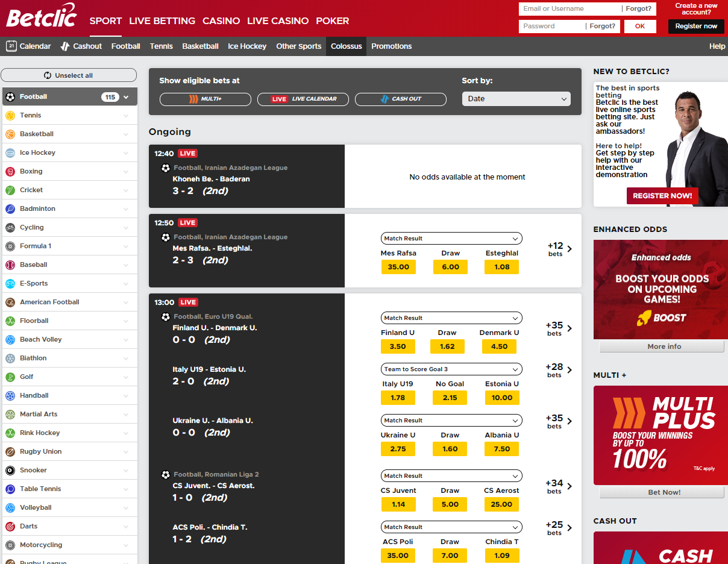Click the Betclic logo
The height and width of the screenshot is (564, 728).
41,16
